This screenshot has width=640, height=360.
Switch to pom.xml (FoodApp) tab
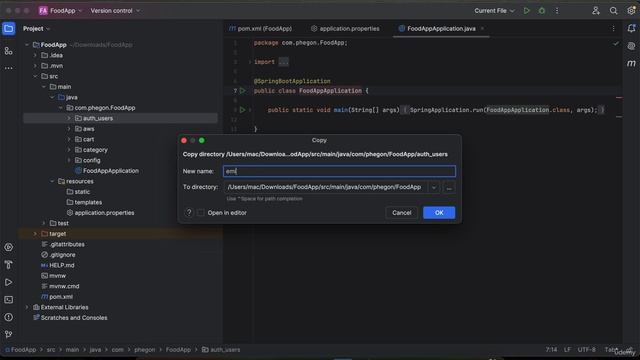click(260, 29)
